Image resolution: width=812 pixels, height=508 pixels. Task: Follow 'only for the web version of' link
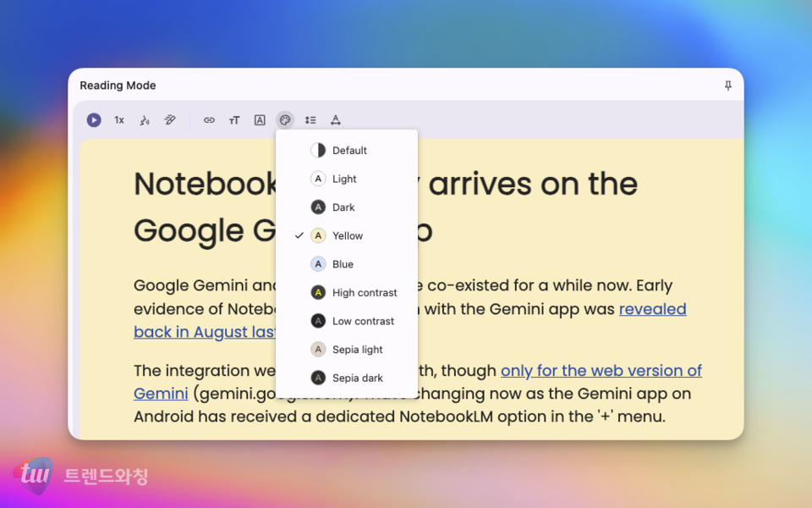tap(601, 371)
